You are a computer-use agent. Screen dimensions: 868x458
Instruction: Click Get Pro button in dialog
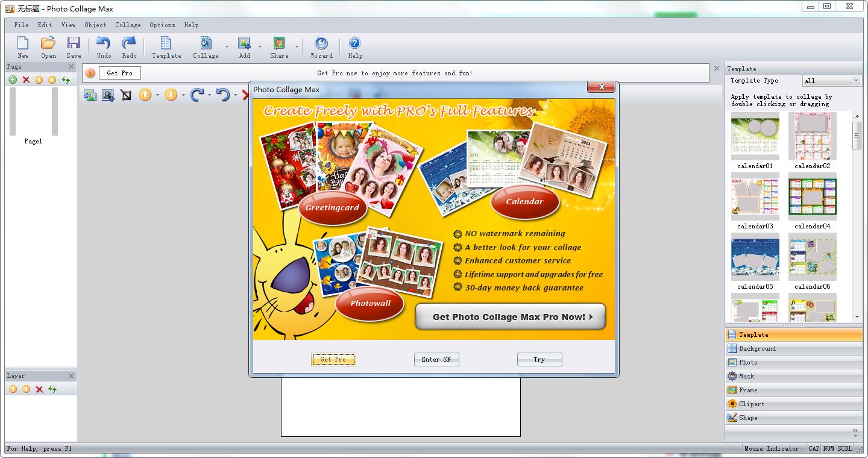pyautogui.click(x=333, y=359)
